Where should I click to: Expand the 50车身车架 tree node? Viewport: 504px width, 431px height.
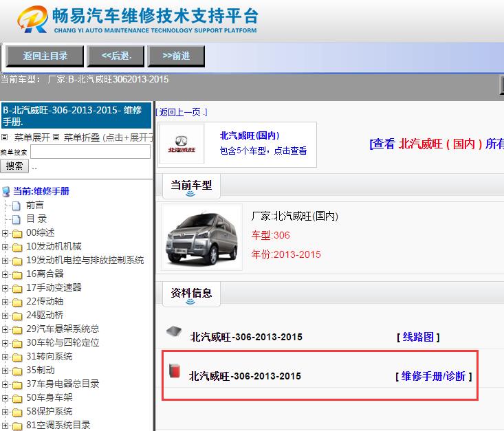pyautogui.click(x=5, y=398)
